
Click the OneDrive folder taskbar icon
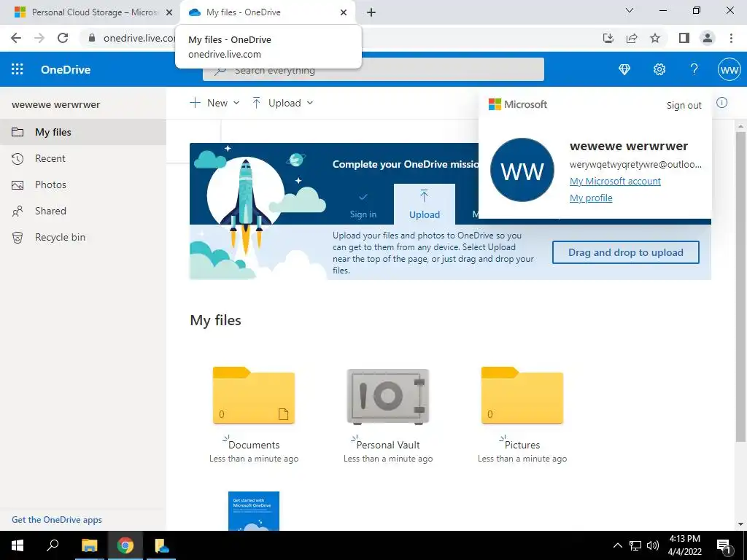click(161, 545)
